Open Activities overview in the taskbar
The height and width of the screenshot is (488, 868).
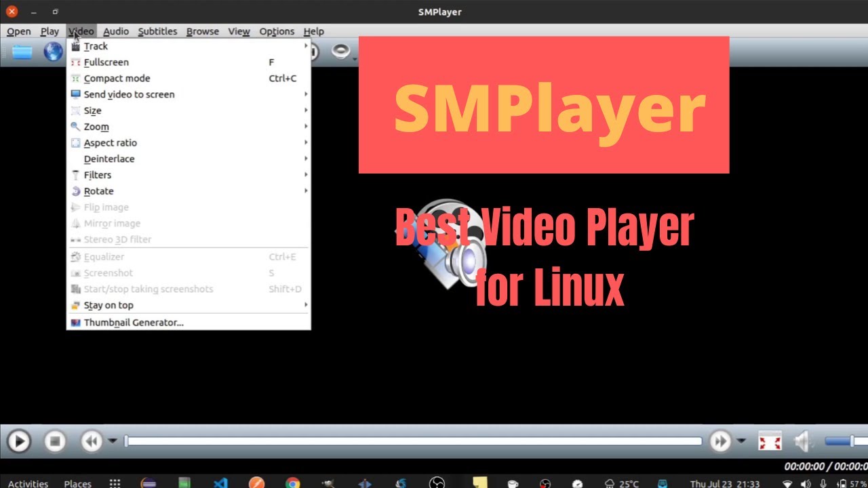pos(28,483)
